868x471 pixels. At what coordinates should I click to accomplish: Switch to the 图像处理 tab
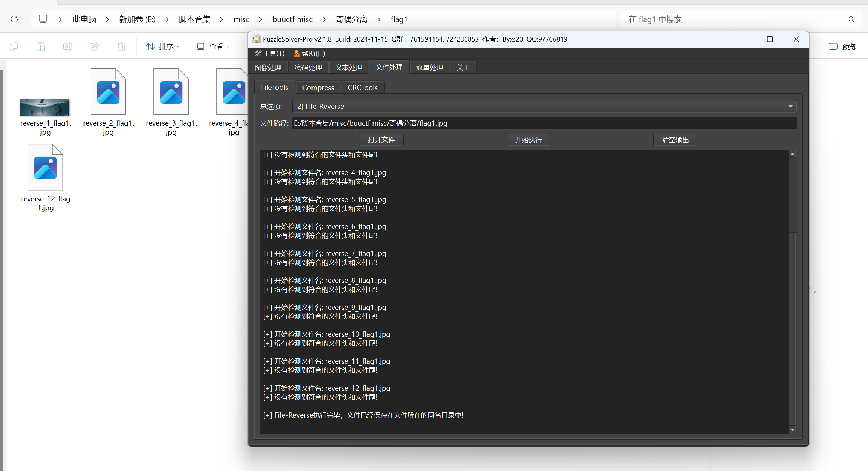tap(268, 67)
